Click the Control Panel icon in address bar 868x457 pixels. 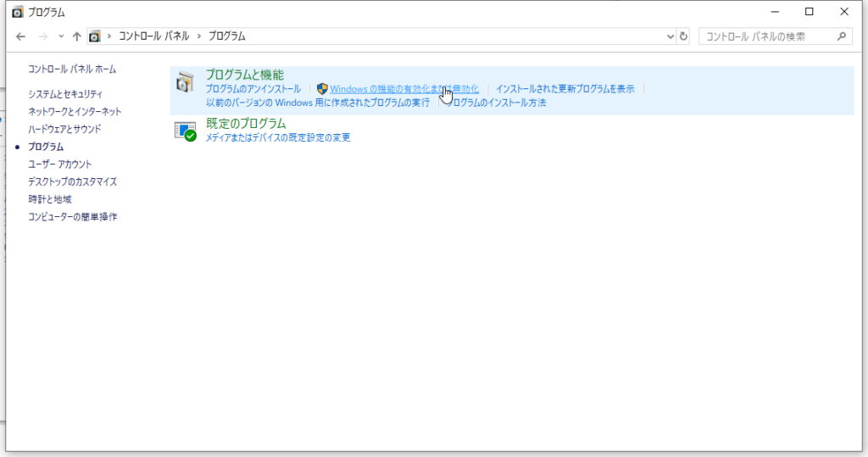(95, 36)
